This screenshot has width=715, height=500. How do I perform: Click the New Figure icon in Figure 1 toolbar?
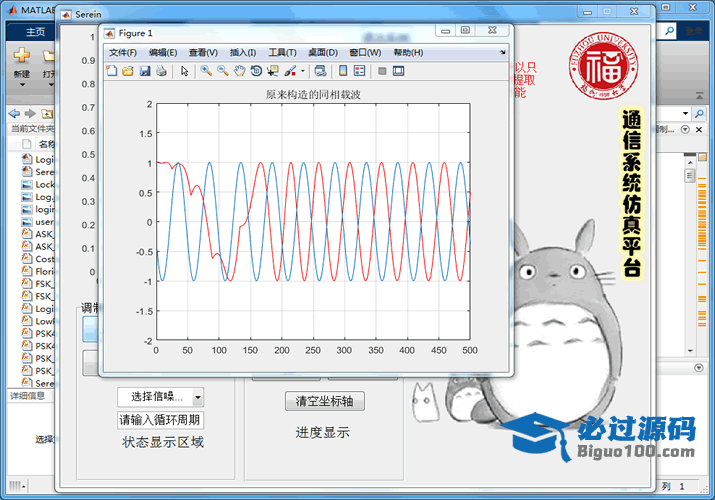pyautogui.click(x=112, y=71)
